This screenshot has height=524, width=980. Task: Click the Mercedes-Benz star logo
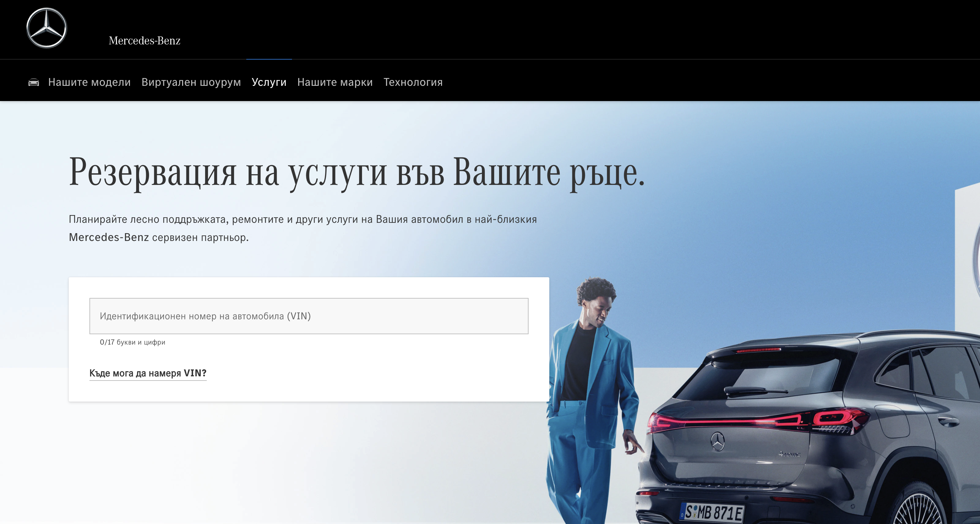(46, 28)
